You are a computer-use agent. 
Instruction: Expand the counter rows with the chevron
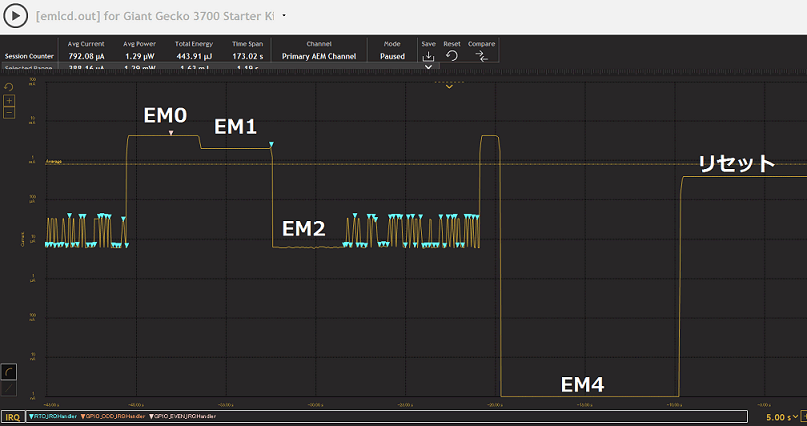pyautogui.click(x=428, y=67)
